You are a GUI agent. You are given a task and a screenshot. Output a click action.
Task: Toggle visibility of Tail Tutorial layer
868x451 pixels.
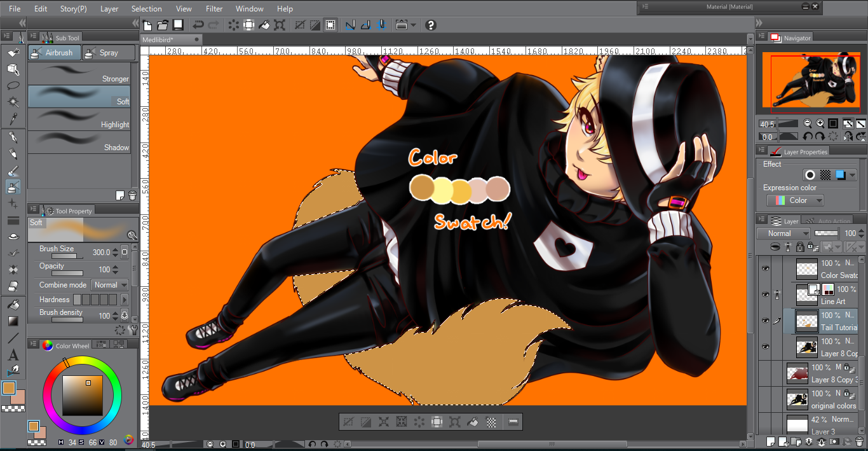click(765, 321)
